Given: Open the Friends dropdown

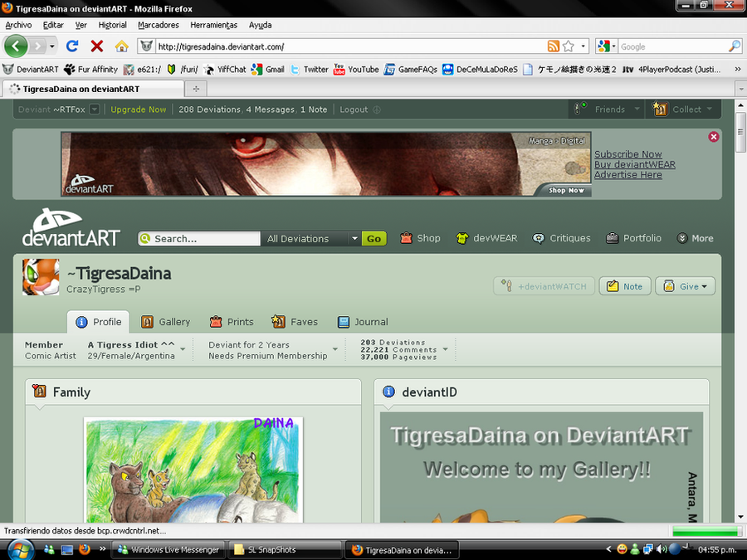Looking at the screenshot, I should coord(608,110).
